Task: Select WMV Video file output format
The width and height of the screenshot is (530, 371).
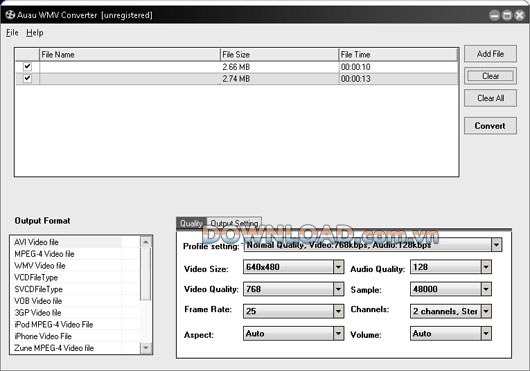Action: (75, 266)
